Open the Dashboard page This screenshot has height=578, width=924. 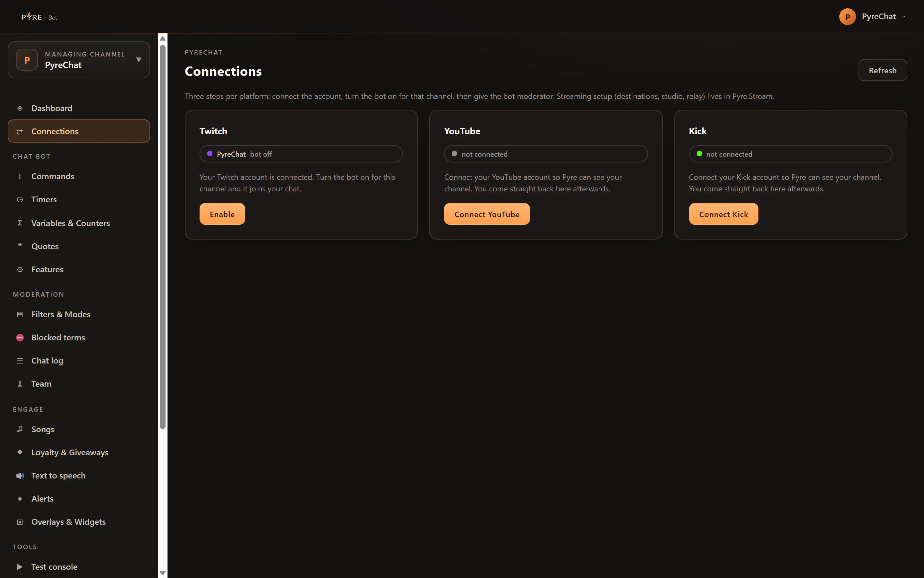click(79, 108)
